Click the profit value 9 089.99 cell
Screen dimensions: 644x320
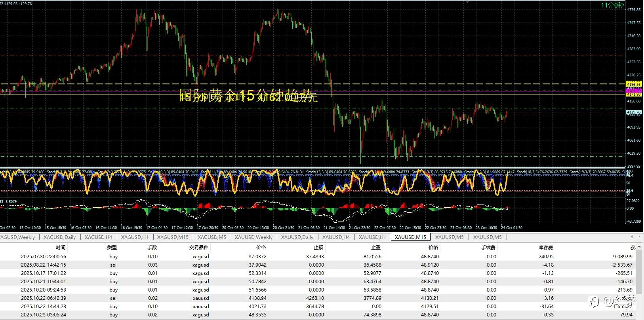pyautogui.click(x=623, y=256)
